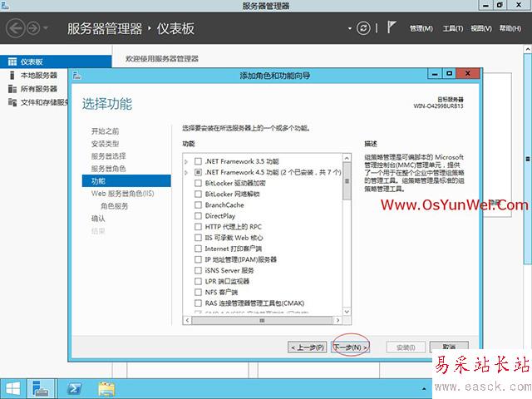532x399 pixels.
Task: Select the 本地服务器 sidebar icon
Action: (12, 75)
